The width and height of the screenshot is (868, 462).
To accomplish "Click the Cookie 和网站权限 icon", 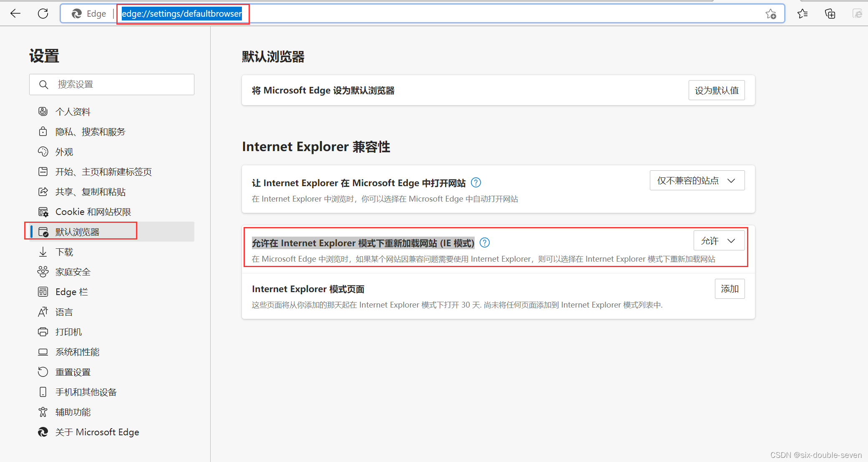I will pos(43,212).
